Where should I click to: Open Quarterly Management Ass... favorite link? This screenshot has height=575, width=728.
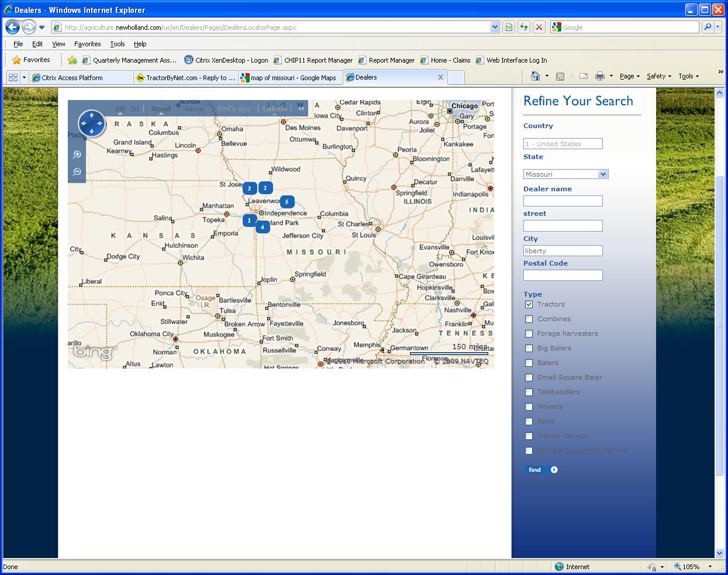(130, 60)
